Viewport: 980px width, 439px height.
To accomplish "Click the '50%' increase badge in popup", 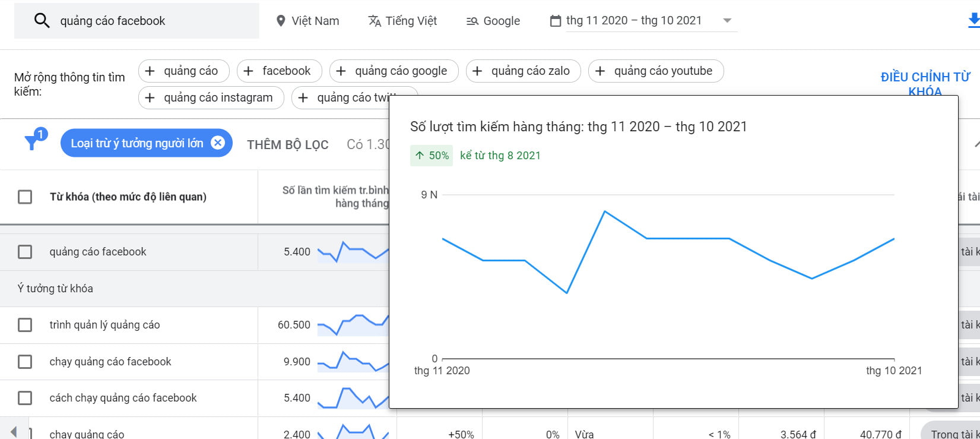I will click(x=432, y=156).
